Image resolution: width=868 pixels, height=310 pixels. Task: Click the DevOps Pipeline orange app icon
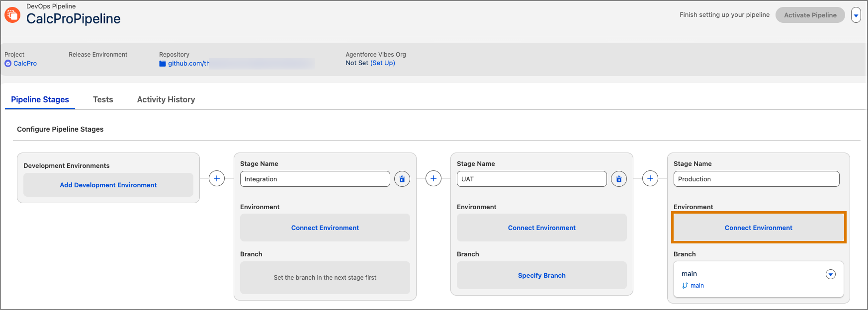pyautogui.click(x=12, y=14)
